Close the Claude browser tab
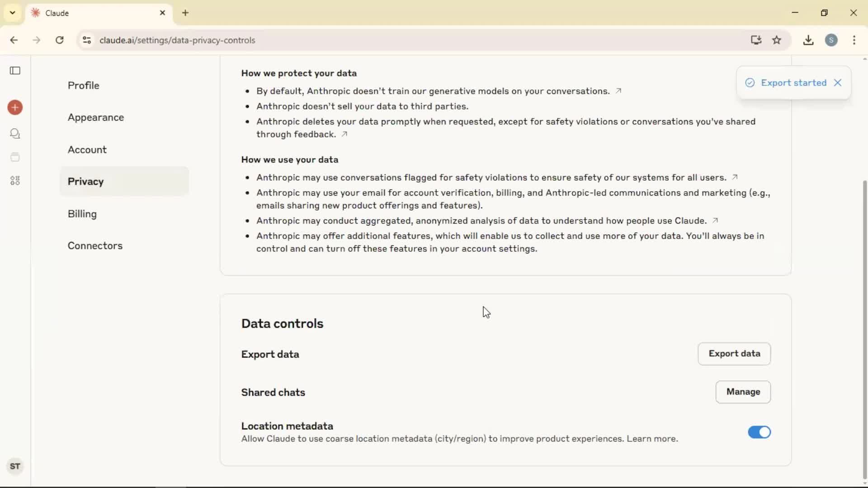Screen dimensions: 868x488 click(163, 13)
